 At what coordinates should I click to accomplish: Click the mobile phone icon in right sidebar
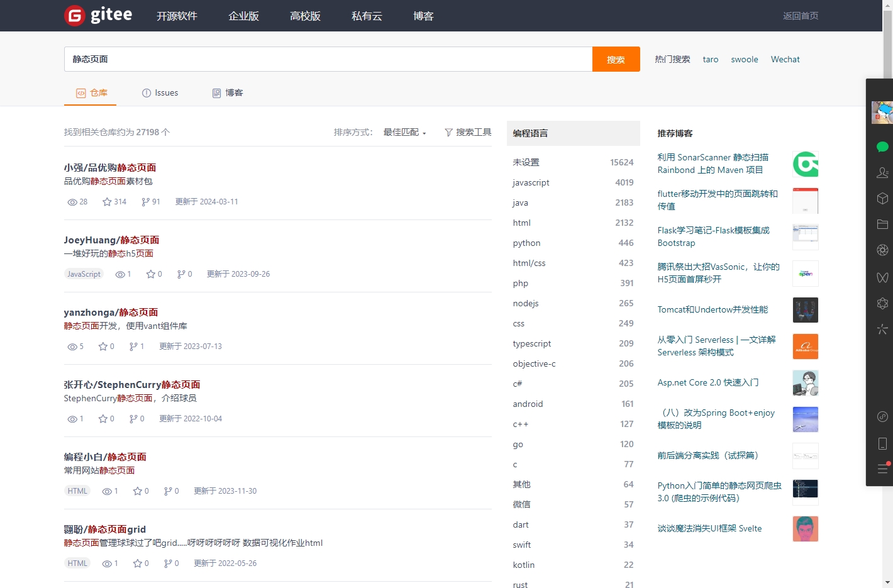coord(882,443)
